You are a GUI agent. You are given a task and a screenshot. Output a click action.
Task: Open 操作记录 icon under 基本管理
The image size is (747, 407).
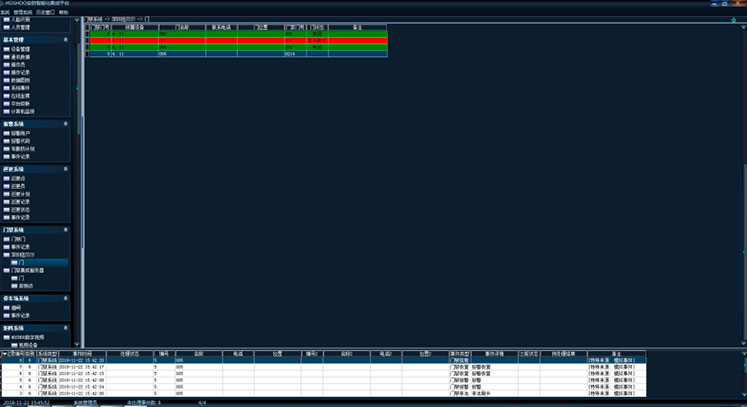tap(6, 72)
